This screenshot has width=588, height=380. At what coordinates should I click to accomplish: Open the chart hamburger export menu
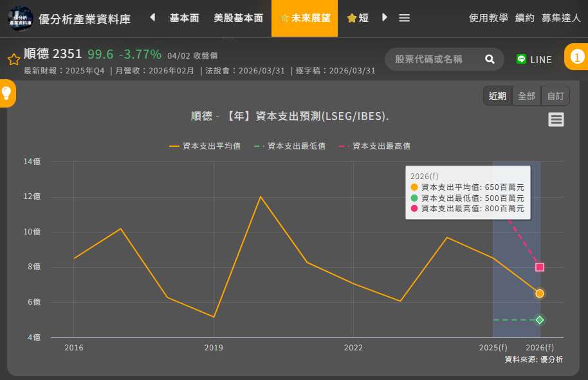coord(556,119)
